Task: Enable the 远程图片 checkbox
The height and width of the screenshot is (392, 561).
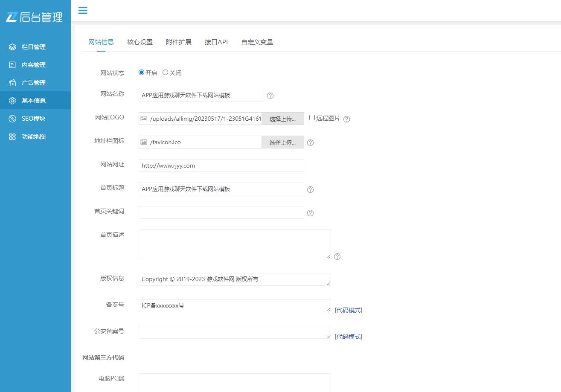Action: click(x=312, y=118)
